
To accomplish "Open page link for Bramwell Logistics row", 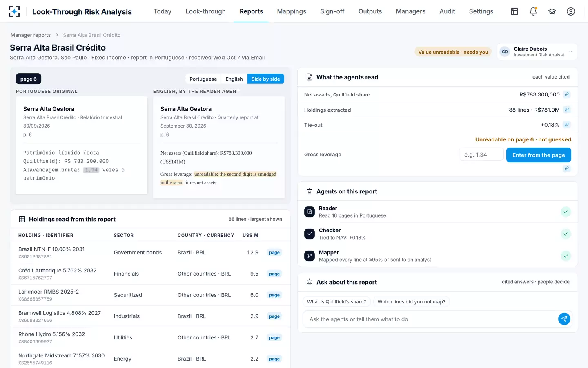I will [274, 316].
